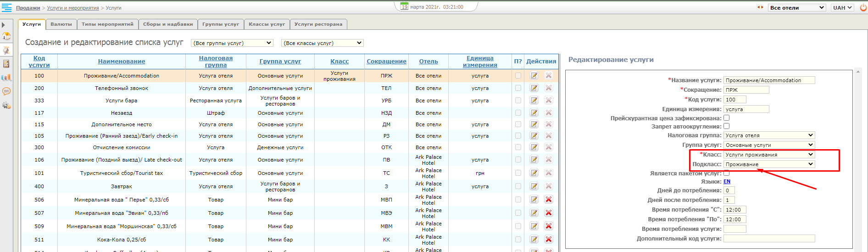Delete the Минеральная вода Перье service
The height and width of the screenshot is (252, 868).
tap(548, 200)
